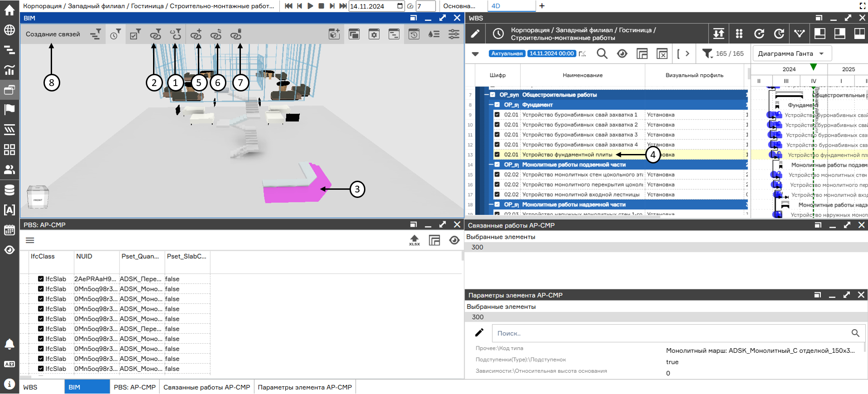This screenshot has width=868, height=394.
Task: Expand the WBS version dropdown triangle
Action: [475, 54]
